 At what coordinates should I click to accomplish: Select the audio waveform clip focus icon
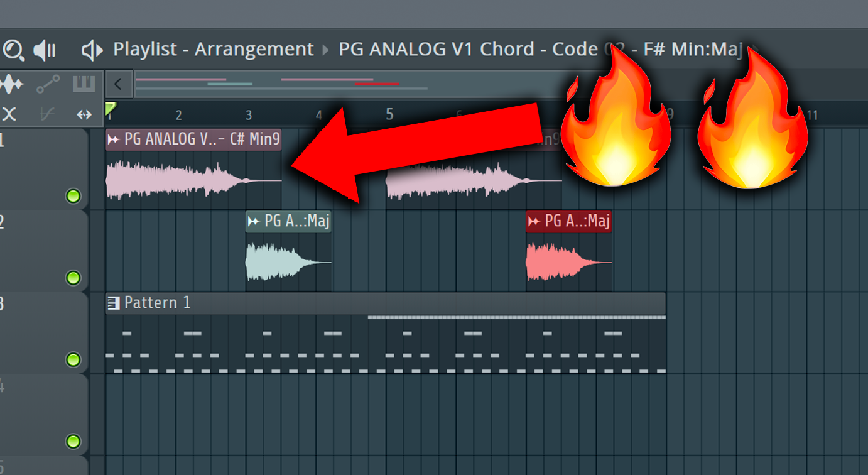(x=11, y=84)
